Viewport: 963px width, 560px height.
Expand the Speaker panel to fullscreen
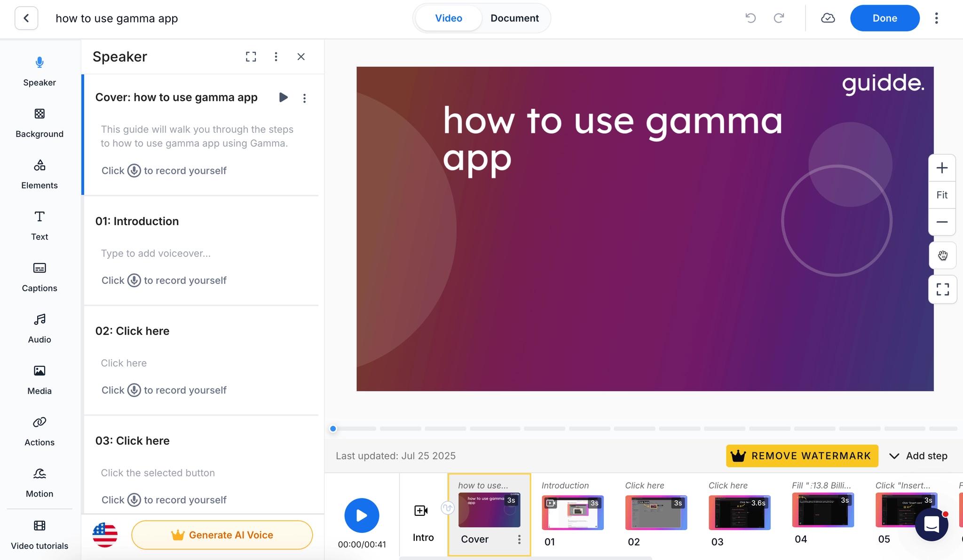pos(251,57)
